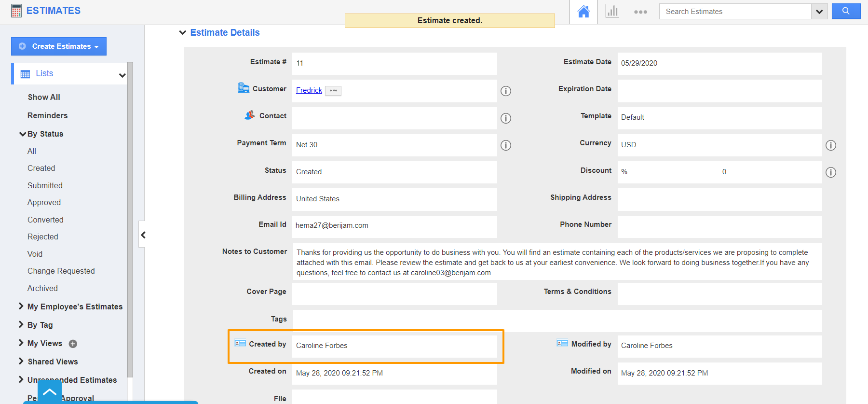Click the Template value Default
Viewport: 868px width, 404px height.
pyautogui.click(x=632, y=117)
